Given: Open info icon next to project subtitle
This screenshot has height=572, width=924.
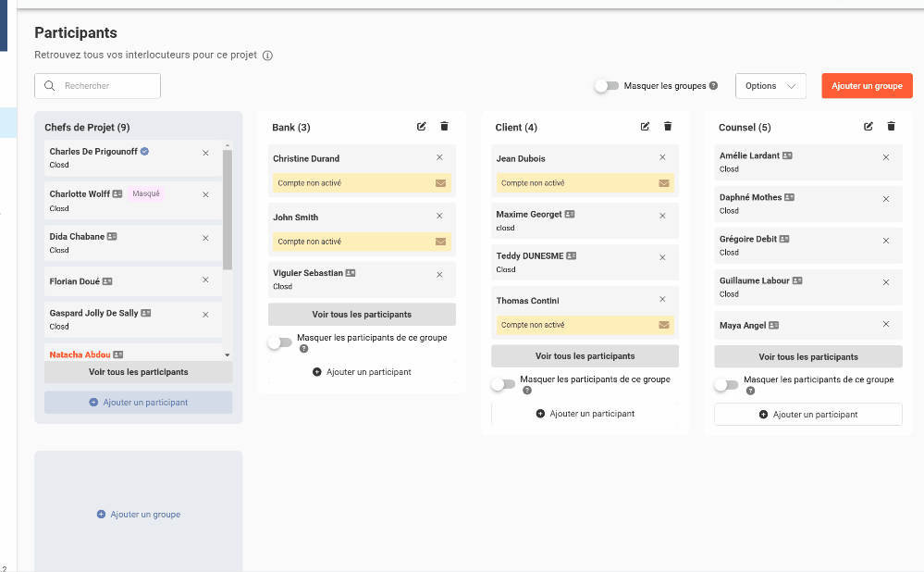Looking at the screenshot, I should [x=267, y=56].
